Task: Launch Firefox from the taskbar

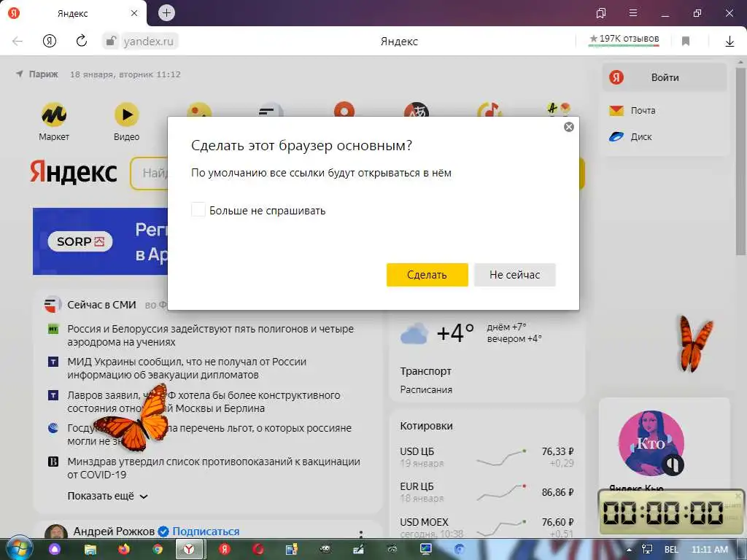Action: click(124, 550)
